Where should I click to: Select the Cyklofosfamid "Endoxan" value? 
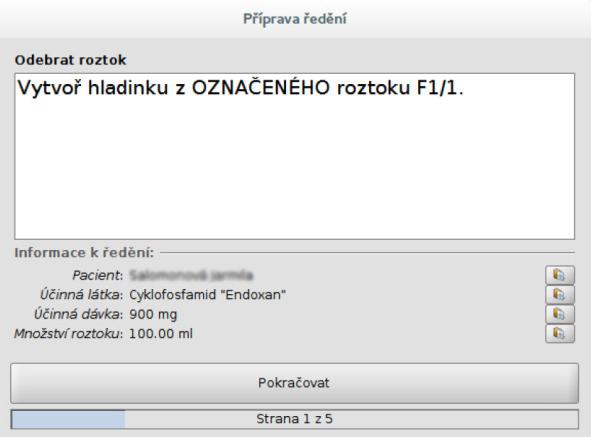click(207, 294)
